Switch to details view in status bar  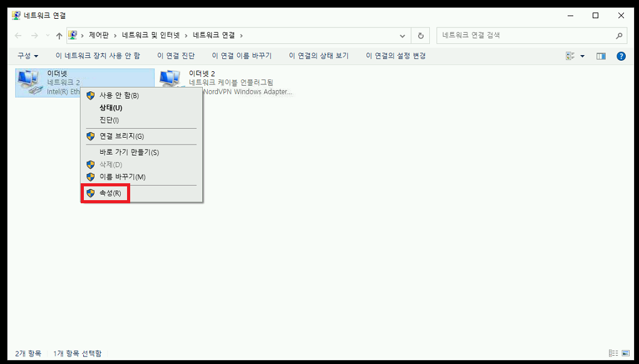coord(613,353)
